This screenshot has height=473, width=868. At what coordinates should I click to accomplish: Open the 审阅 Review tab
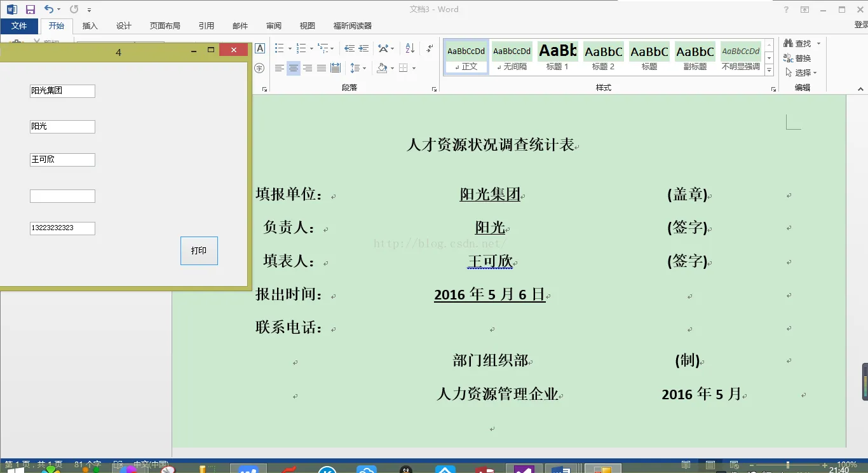[x=274, y=25]
